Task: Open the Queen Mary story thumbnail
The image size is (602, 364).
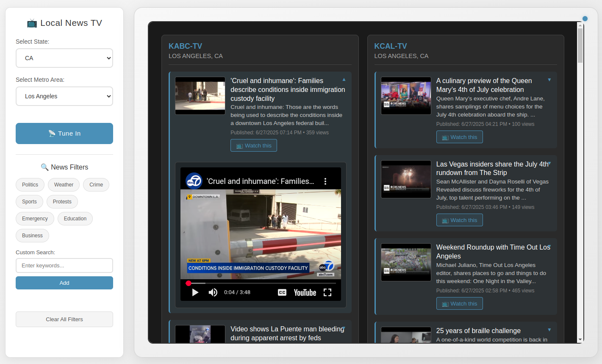Action: point(406,96)
